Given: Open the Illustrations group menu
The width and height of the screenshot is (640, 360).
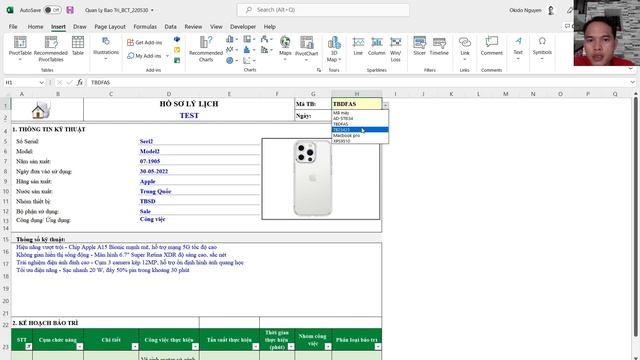Looking at the screenshot, I should [x=106, y=48].
